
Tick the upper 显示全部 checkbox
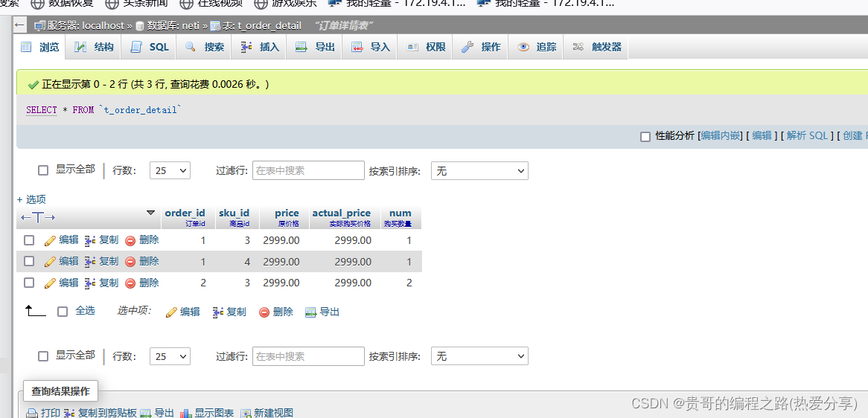tap(43, 170)
